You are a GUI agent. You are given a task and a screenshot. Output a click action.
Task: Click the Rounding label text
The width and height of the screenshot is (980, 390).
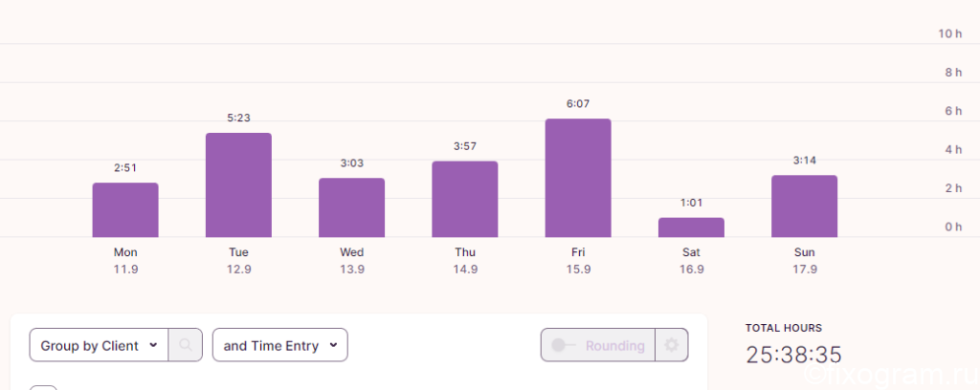(x=615, y=346)
